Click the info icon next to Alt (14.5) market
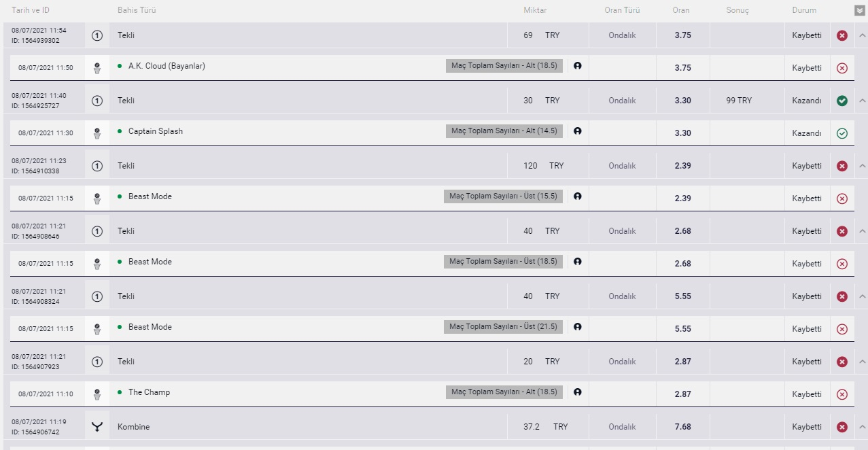 click(x=577, y=131)
